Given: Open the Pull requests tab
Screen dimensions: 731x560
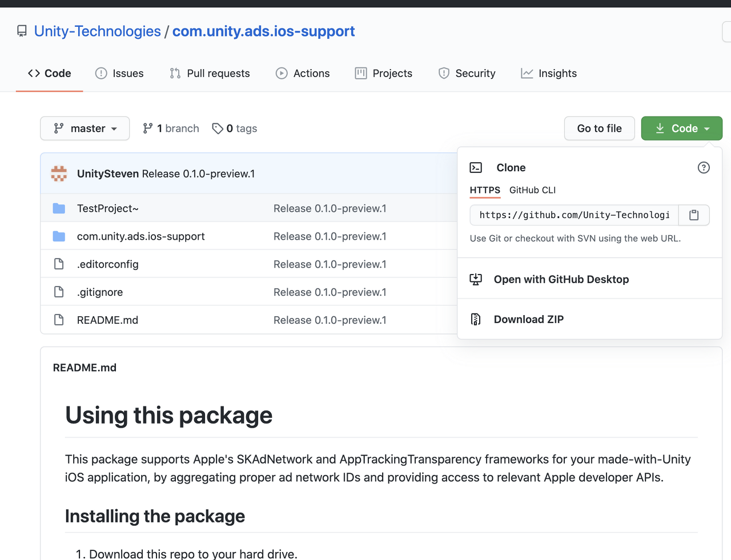Looking at the screenshot, I should click(x=210, y=73).
